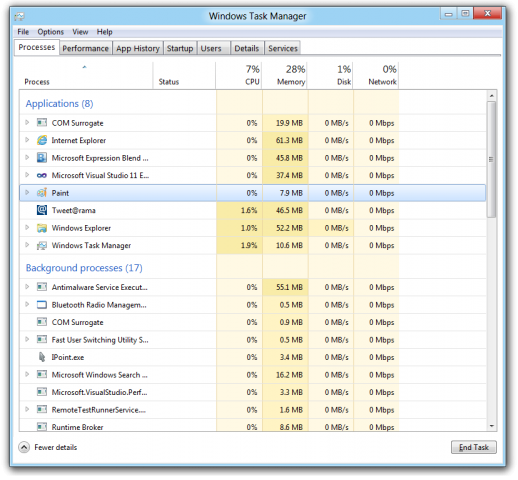Sort by the Status column header
Screen dimensions: 518x480
184,76
